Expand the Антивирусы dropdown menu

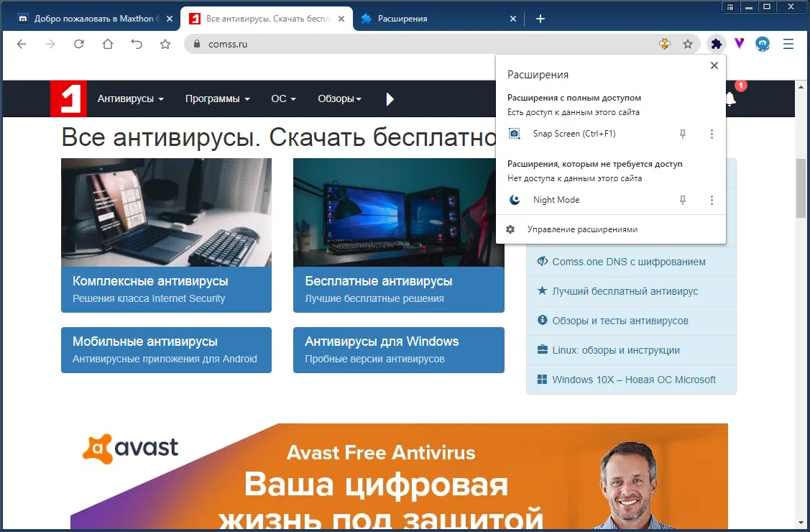[x=130, y=98]
